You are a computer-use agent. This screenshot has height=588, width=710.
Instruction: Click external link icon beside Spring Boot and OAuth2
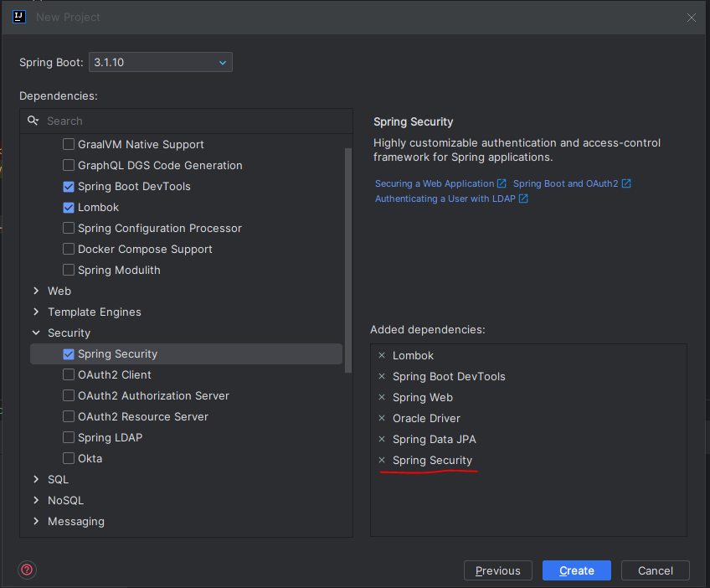click(626, 183)
